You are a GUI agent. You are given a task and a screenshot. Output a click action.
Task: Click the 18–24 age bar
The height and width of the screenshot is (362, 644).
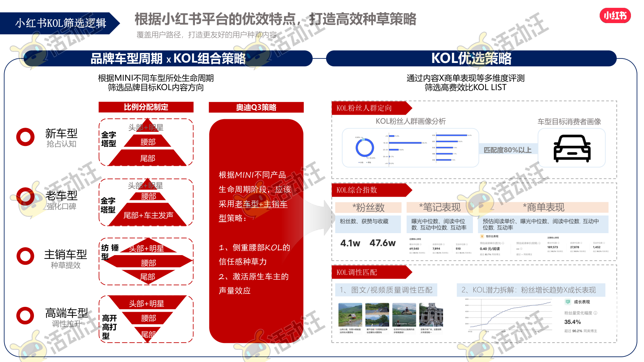coord(405,143)
